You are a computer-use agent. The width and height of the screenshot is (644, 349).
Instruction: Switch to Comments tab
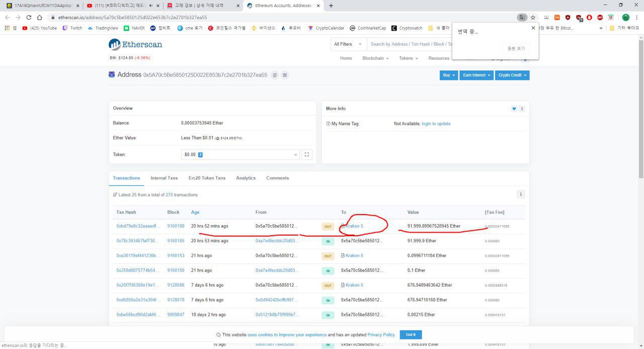pyautogui.click(x=278, y=178)
